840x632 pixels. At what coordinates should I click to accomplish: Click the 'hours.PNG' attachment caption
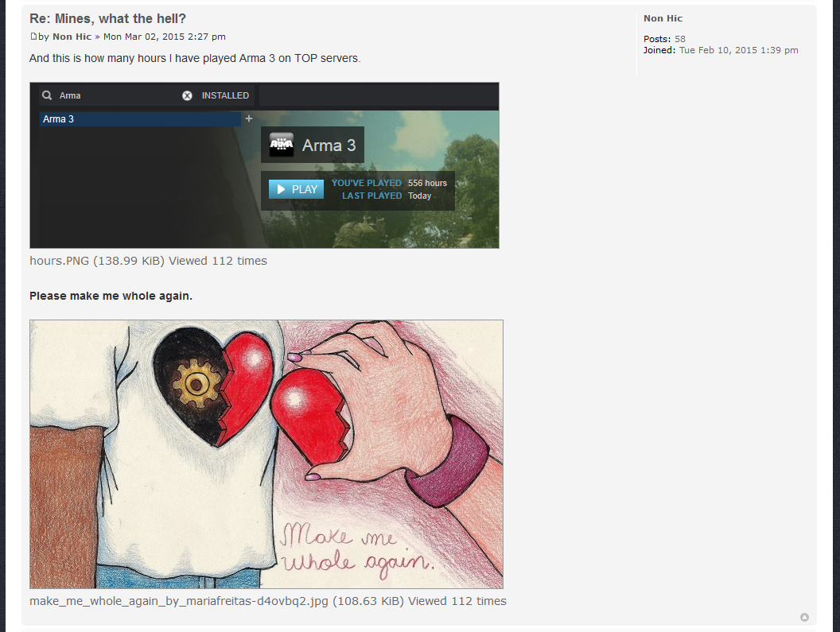[x=149, y=261]
